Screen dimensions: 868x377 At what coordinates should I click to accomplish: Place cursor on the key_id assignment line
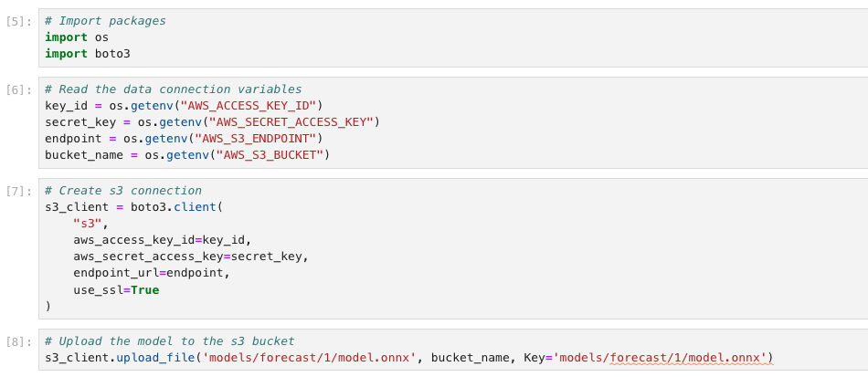point(184,105)
